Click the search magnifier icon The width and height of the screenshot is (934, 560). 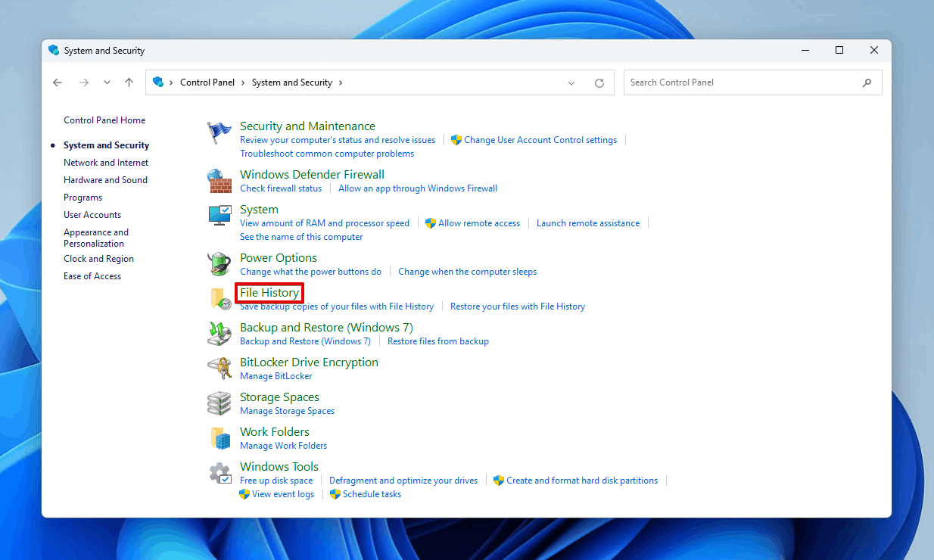[x=867, y=82]
